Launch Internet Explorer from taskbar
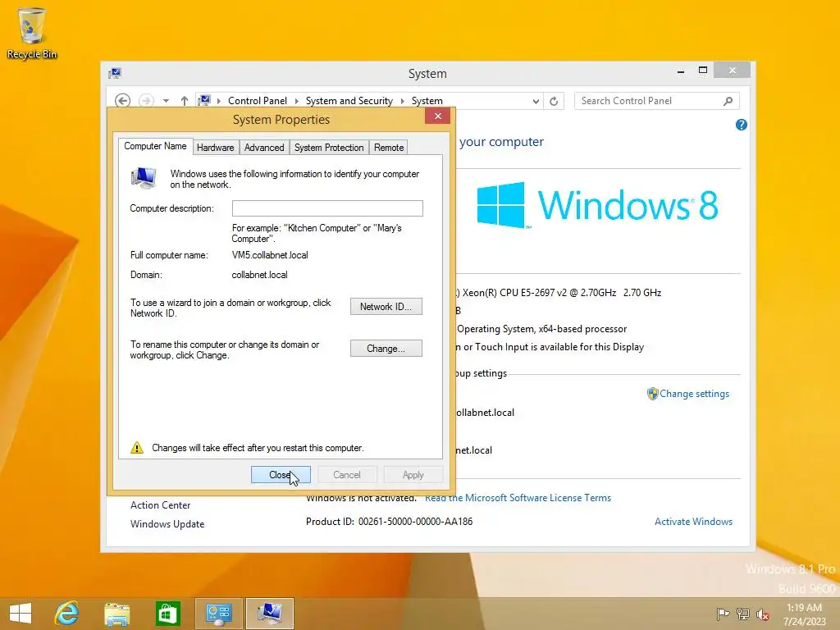Screen dimensions: 840x630 [67, 614]
